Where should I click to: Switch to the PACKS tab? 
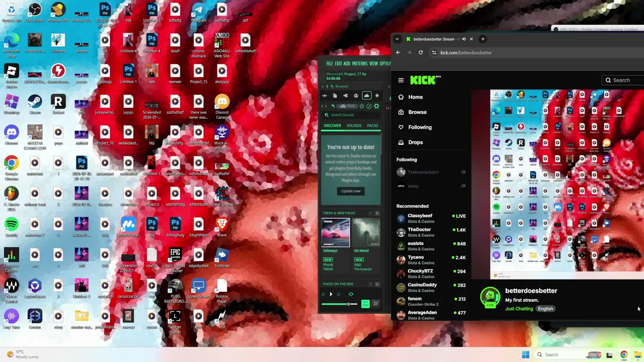coord(372,126)
